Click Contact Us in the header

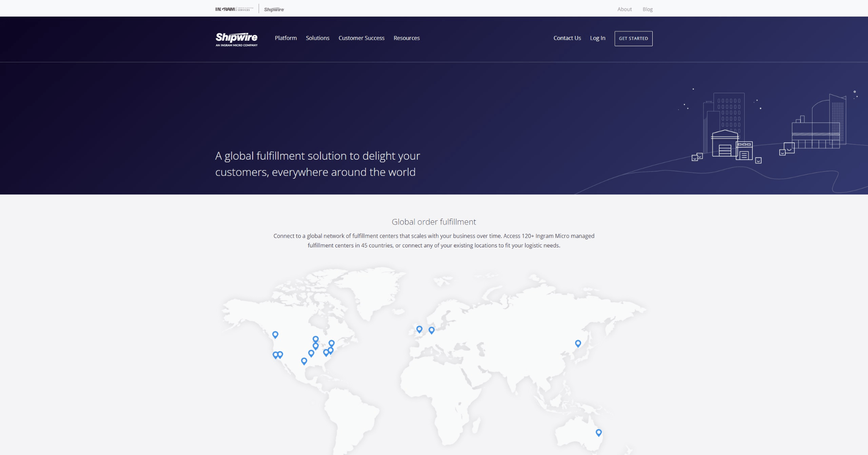(x=567, y=38)
